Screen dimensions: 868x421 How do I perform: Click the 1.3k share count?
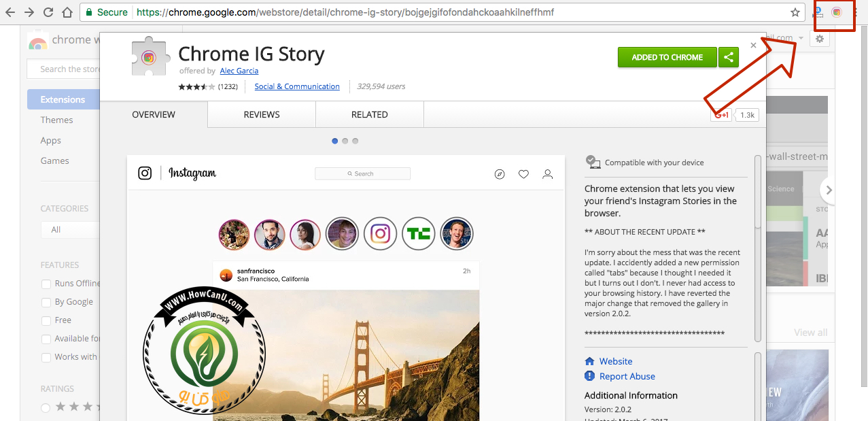pyautogui.click(x=747, y=115)
